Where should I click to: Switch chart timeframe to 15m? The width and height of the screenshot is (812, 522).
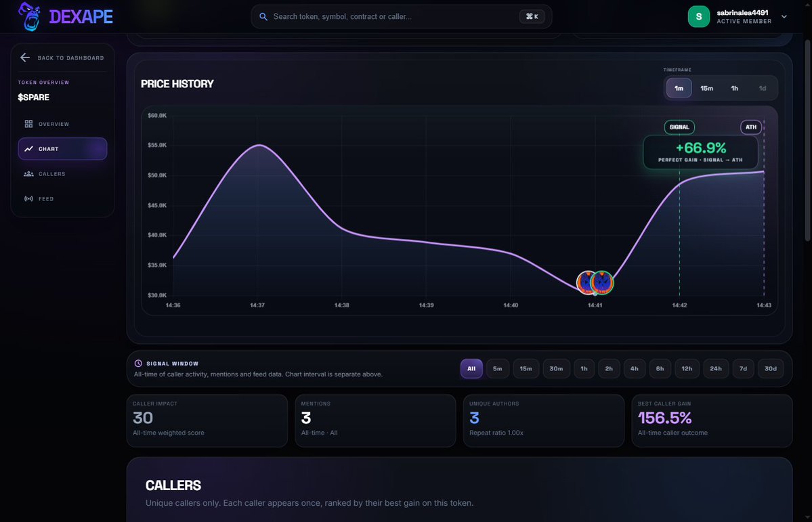707,88
